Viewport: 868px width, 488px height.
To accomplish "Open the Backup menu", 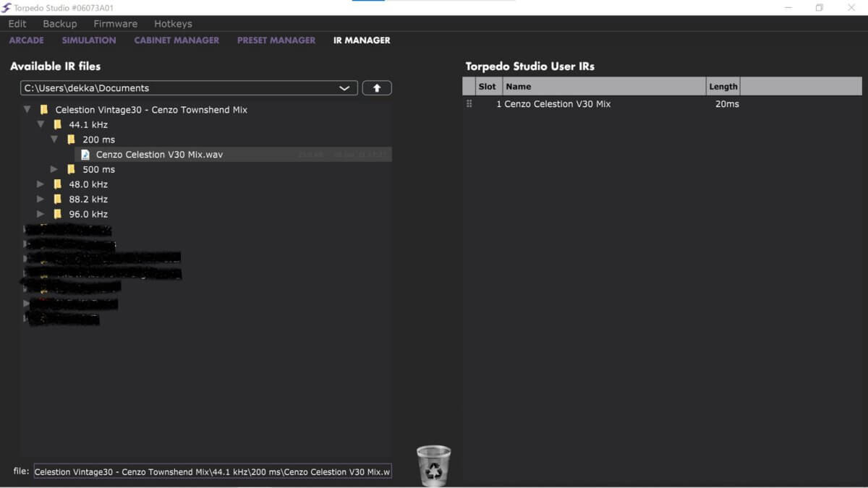I will click(x=60, y=24).
